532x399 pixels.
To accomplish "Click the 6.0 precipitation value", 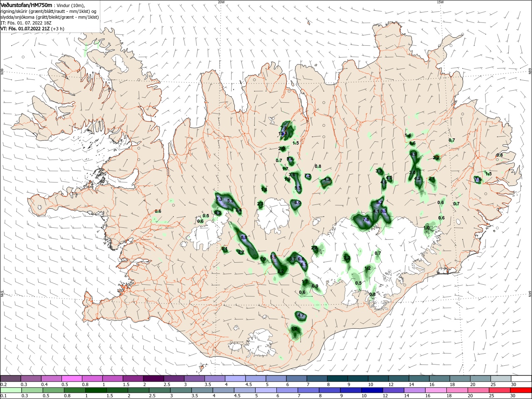I will click(x=297, y=203).
